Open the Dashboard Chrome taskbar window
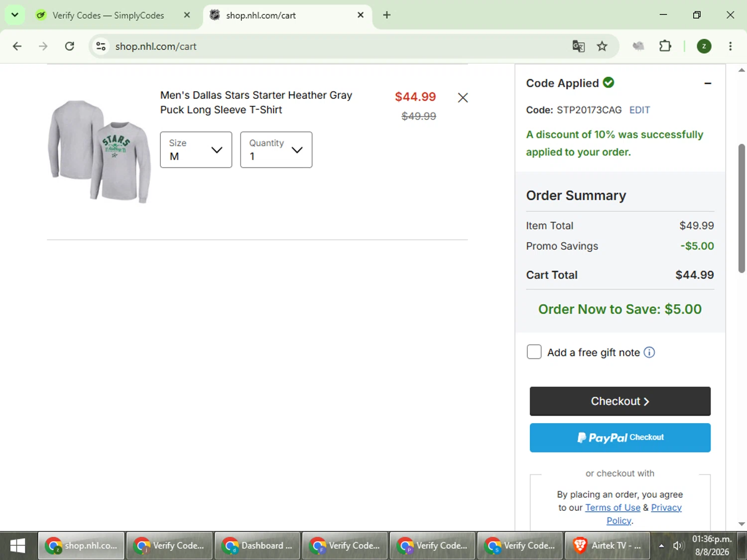 tap(257, 546)
